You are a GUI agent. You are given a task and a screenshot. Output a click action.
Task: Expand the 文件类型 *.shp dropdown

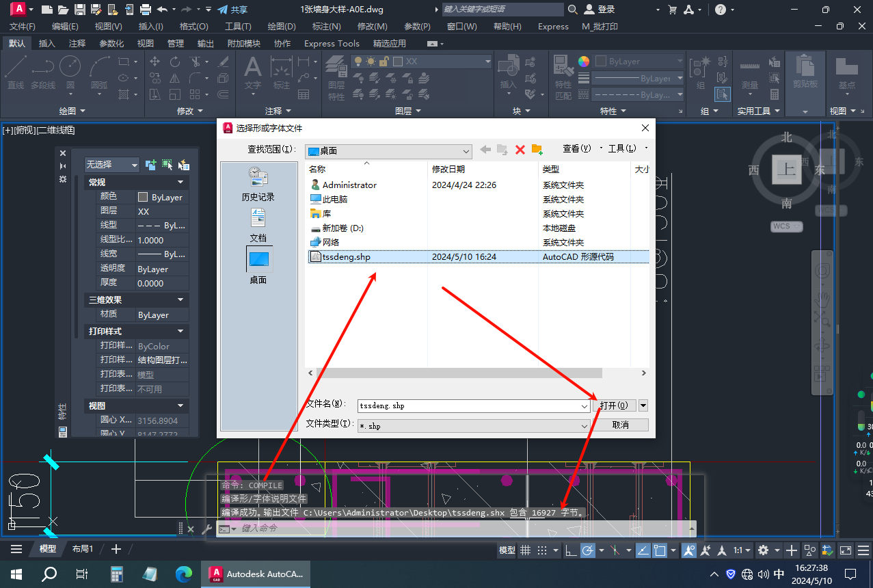pos(585,425)
